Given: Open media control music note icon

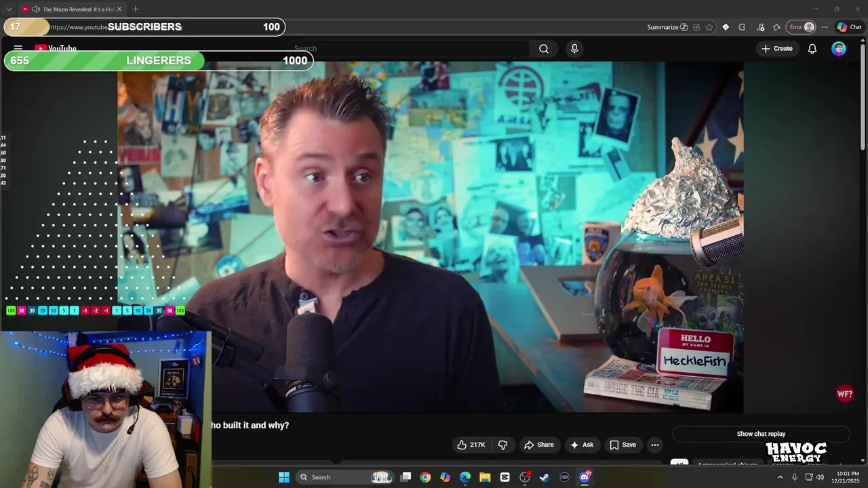Looking at the screenshot, I should 760,27.
